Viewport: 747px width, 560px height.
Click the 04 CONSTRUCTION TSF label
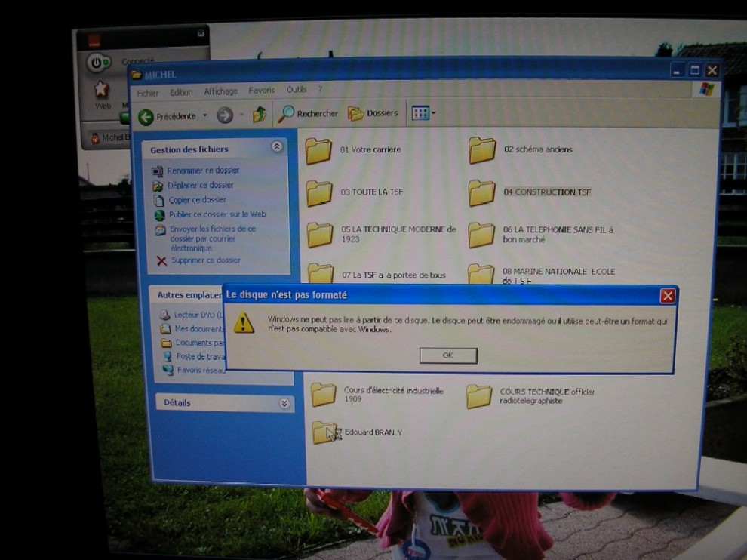[x=547, y=192]
